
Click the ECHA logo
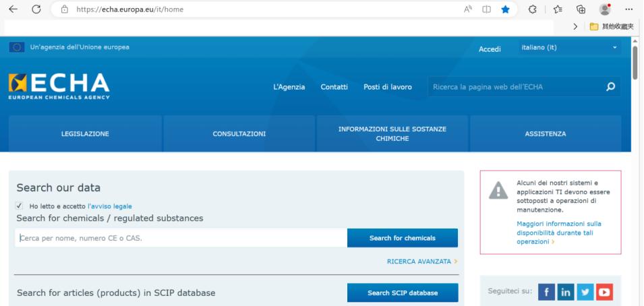tap(59, 86)
